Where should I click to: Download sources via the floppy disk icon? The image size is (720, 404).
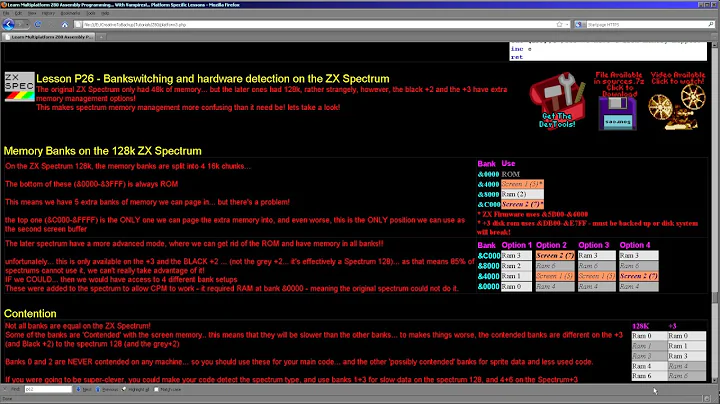point(618,114)
